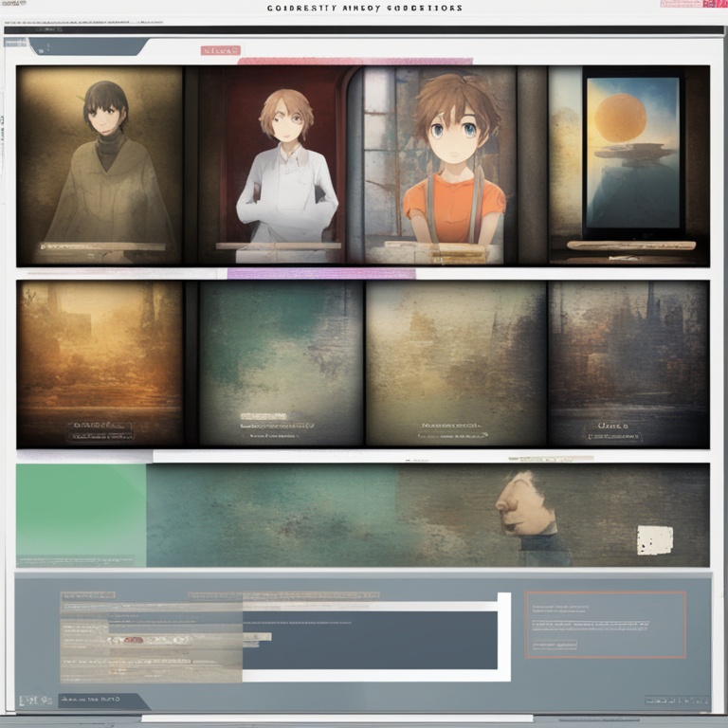
Task: Click the small button inside orange-outlined box
Action: tap(555, 645)
